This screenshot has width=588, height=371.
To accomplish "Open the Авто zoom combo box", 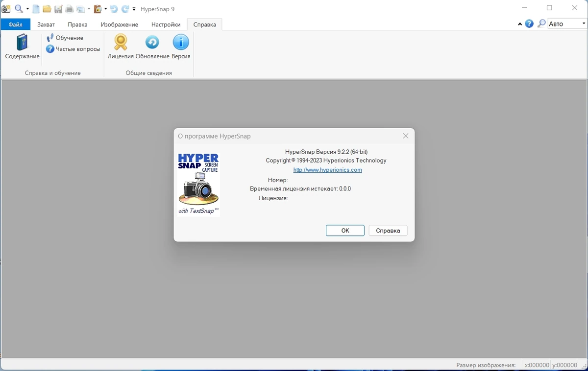I will (567, 23).
